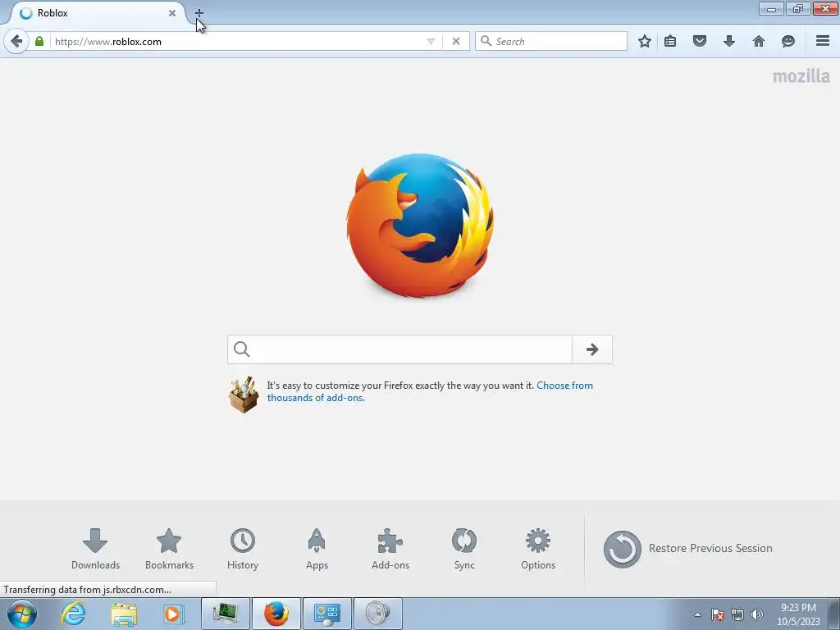
Task: Open Windows Explorer folder from taskbar
Action: click(124, 614)
